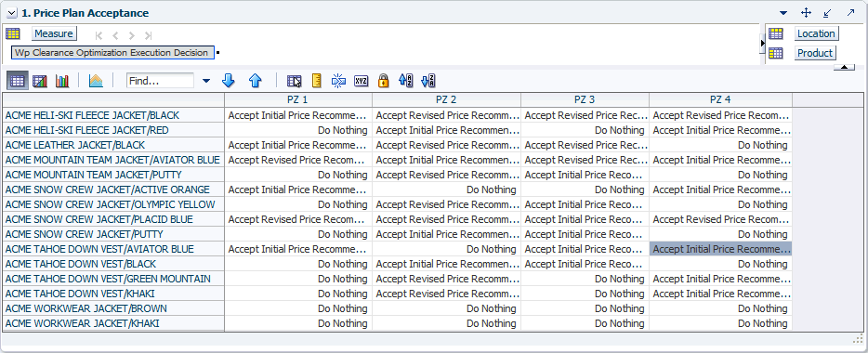This screenshot has height=353, width=868.
Task: Select row ACME LEATHER JACKET/BLACK
Action: 113,145
